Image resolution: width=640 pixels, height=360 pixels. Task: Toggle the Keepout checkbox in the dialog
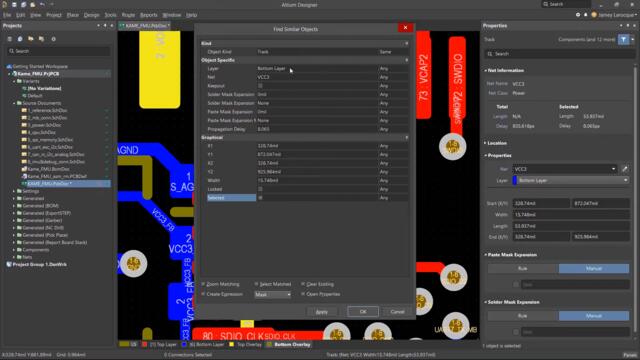pos(260,86)
